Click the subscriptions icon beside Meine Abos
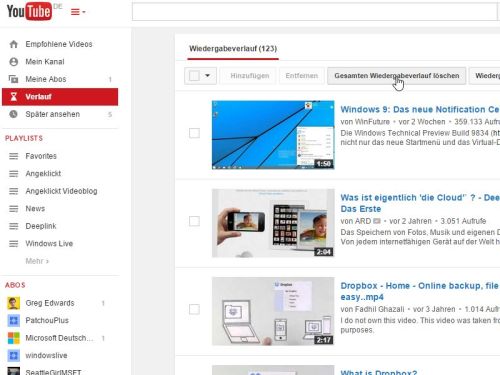500x375 pixels. tap(13, 79)
